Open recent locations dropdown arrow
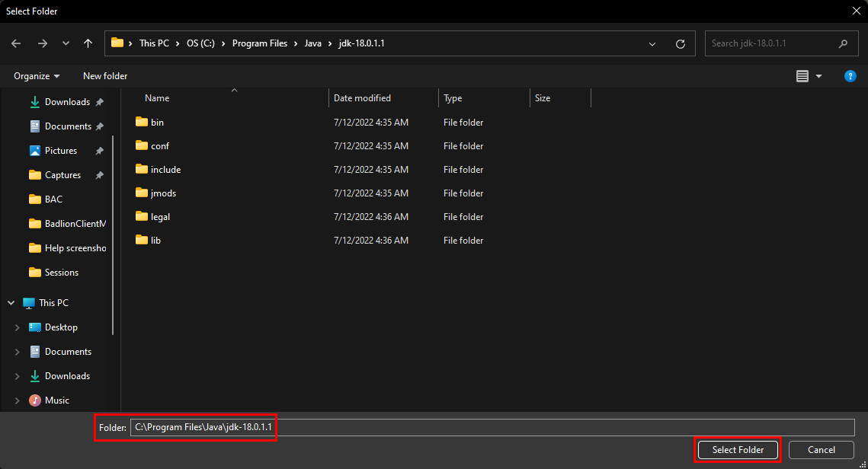The image size is (868, 469). coord(66,43)
